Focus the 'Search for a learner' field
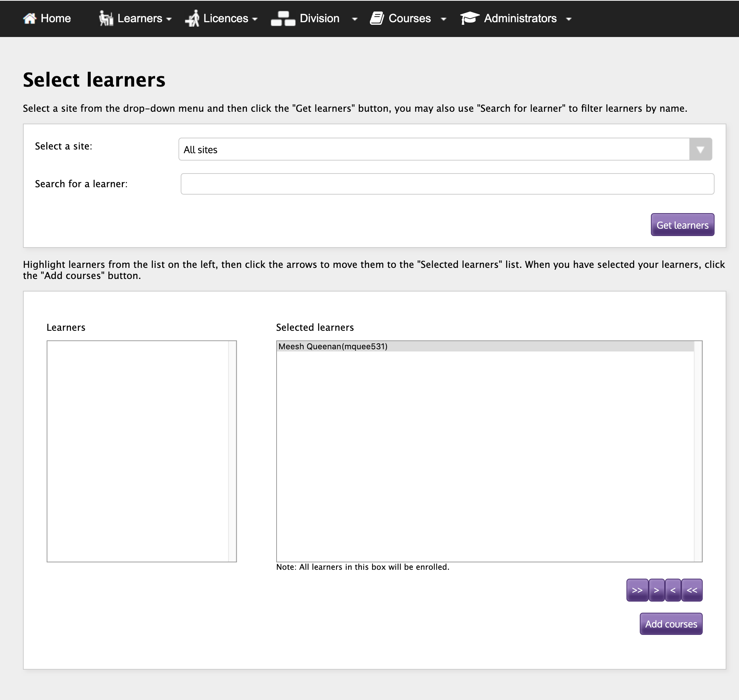739x700 pixels. (447, 184)
